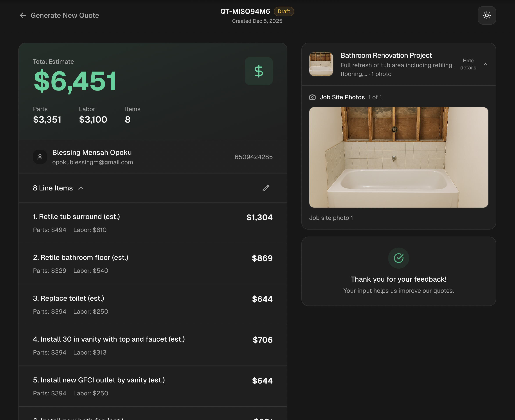Screen dimensions: 515x420
Task: Select the Retile tub surround line item
Action: pos(76,217)
